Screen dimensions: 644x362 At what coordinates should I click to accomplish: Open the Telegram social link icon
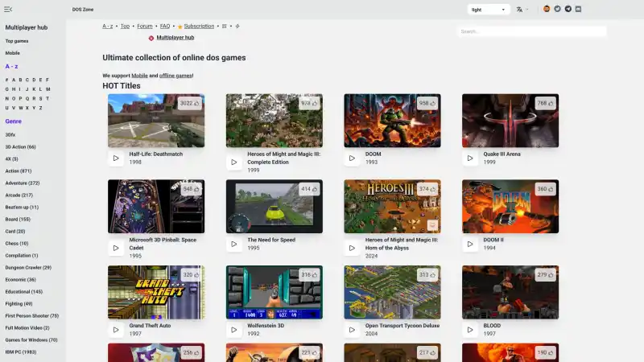tap(568, 10)
